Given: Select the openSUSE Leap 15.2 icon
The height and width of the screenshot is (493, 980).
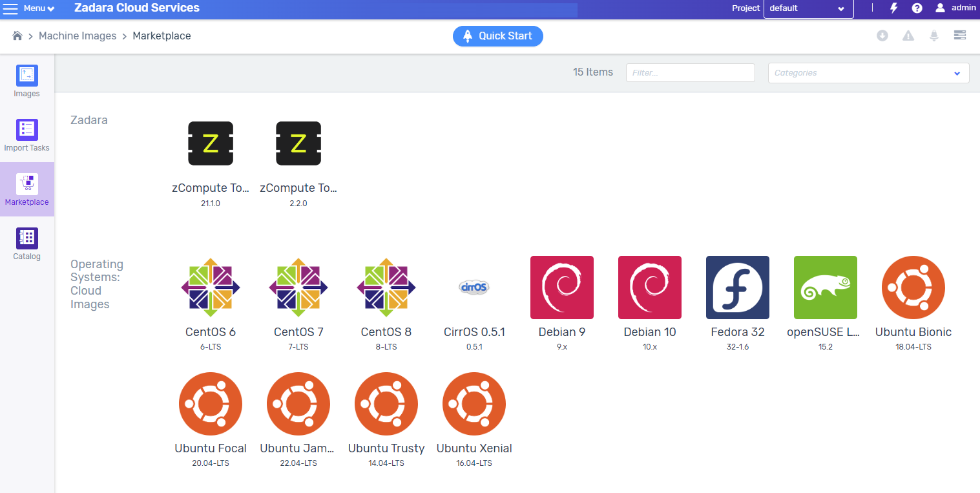Looking at the screenshot, I should pos(826,288).
